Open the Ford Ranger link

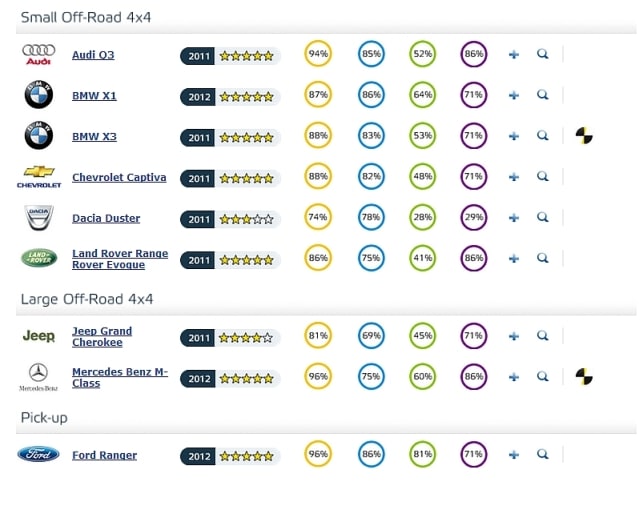104,455
